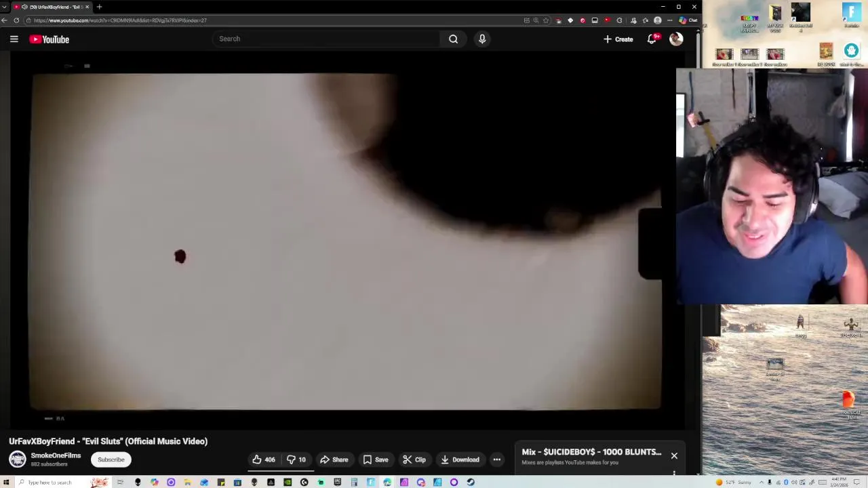Screen dimensions: 868x488
Task: Open the browser profile icon
Action: coord(657,20)
